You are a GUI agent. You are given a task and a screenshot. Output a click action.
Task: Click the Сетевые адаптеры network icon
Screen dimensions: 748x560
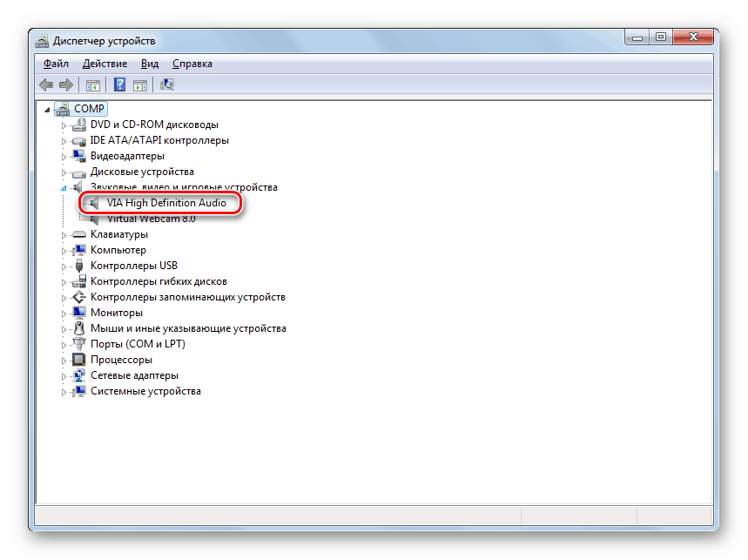(79, 375)
